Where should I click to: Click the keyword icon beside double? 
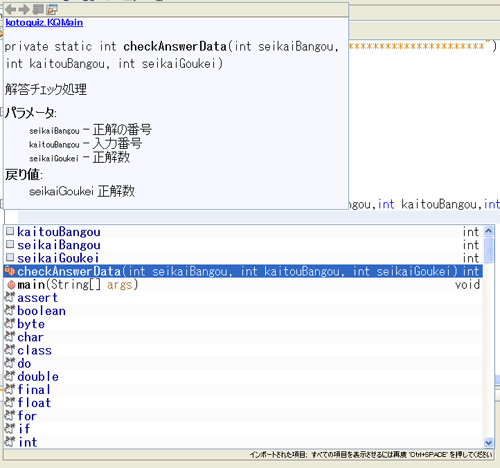tap(10, 376)
